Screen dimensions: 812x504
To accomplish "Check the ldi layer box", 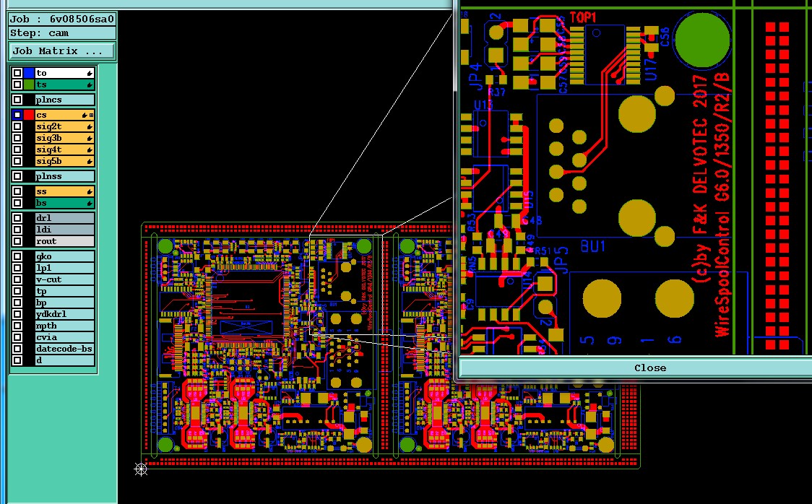I will (x=17, y=229).
